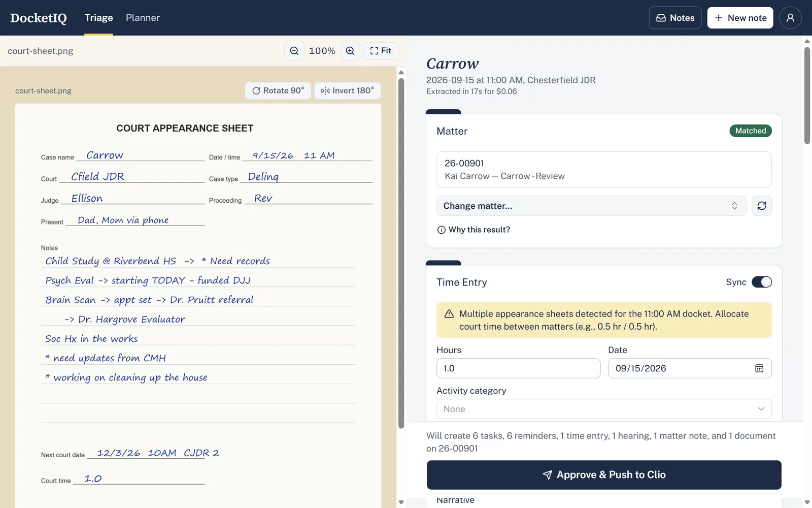This screenshot has height=508, width=812.
Task: Open the calendar picker icon in Date
Action: (x=759, y=368)
